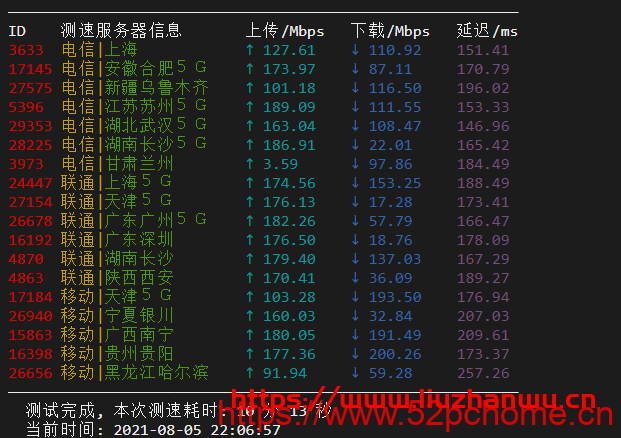Click upload value 182.26
Screen dimensions: 621x438
coord(289,221)
